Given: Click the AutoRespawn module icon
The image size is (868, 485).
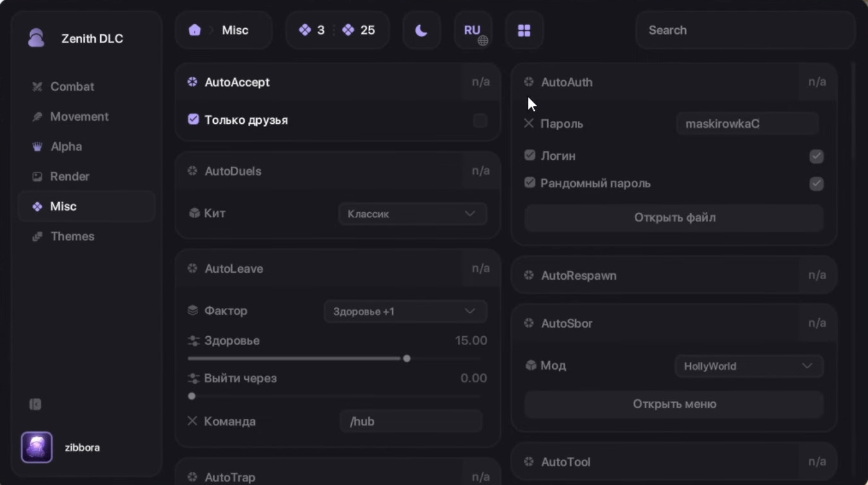Looking at the screenshot, I should (x=528, y=275).
